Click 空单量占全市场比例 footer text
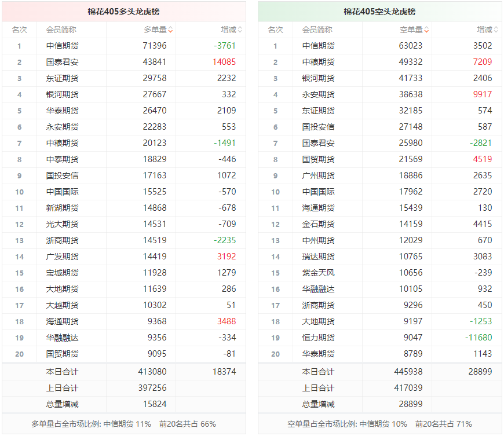This screenshot has height=436, width=504. [x=379, y=424]
